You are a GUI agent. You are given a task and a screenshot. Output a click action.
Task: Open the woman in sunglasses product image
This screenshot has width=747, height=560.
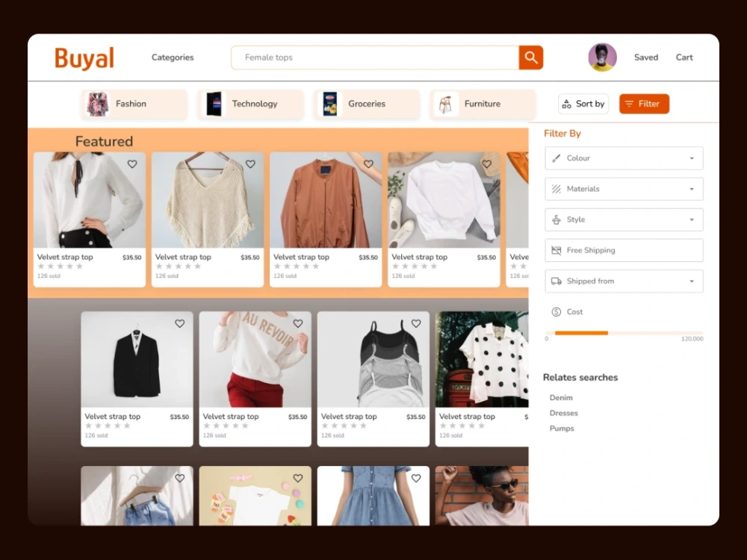[x=482, y=496]
